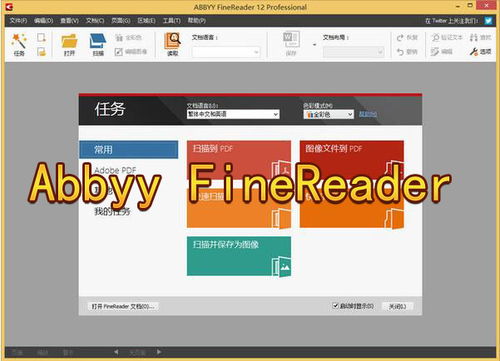
Task: Open the 页面 menu
Action: tap(121, 21)
